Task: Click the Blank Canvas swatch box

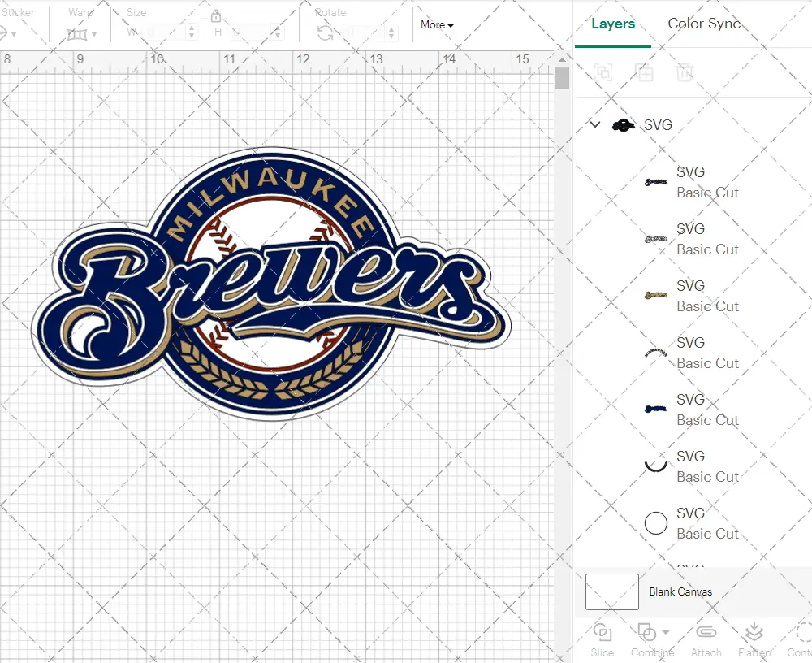Action: pyautogui.click(x=612, y=591)
